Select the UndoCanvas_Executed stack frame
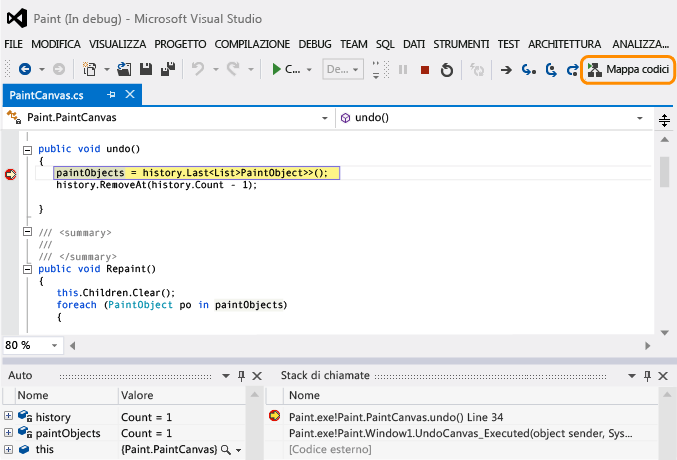 point(460,433)
